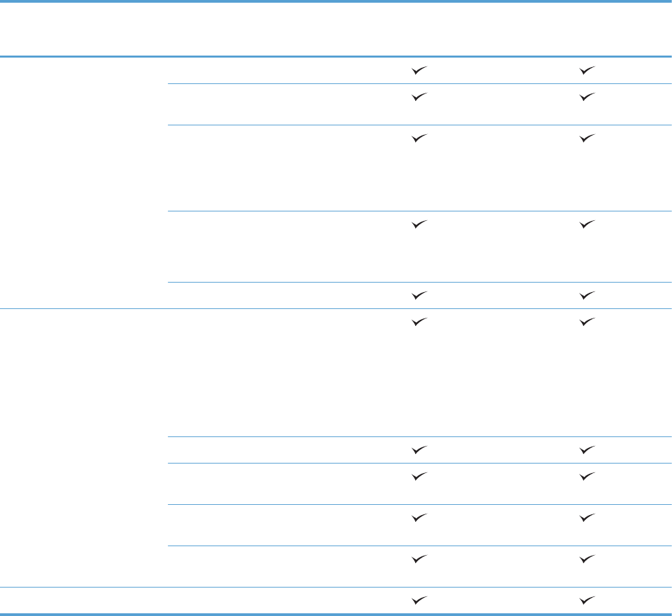This screenshot has height=616, width=672.
Task: Select eighth row's left column checkmark
Action: [x=421, y=476]
